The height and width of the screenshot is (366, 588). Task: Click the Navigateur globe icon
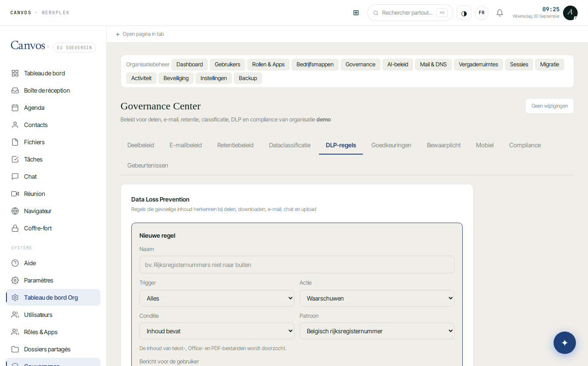[15, 211]
